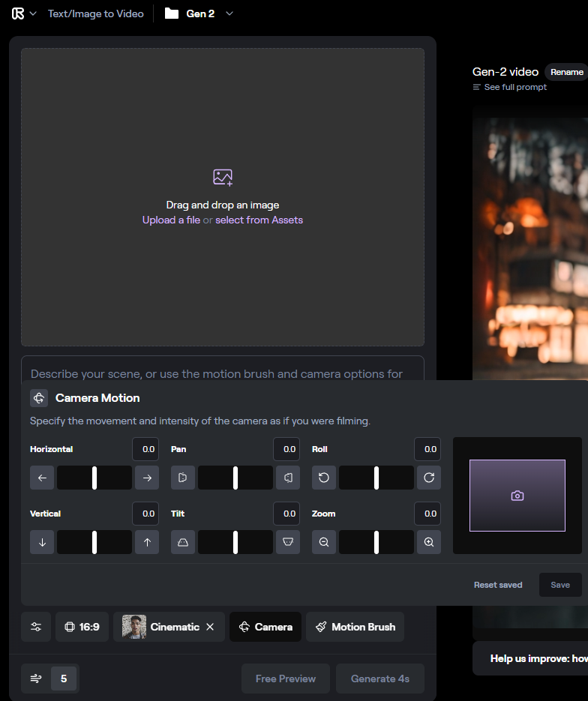Click the Tilt up icon
The width and height of the screenshot is (588, 701).
pos(288,542)
